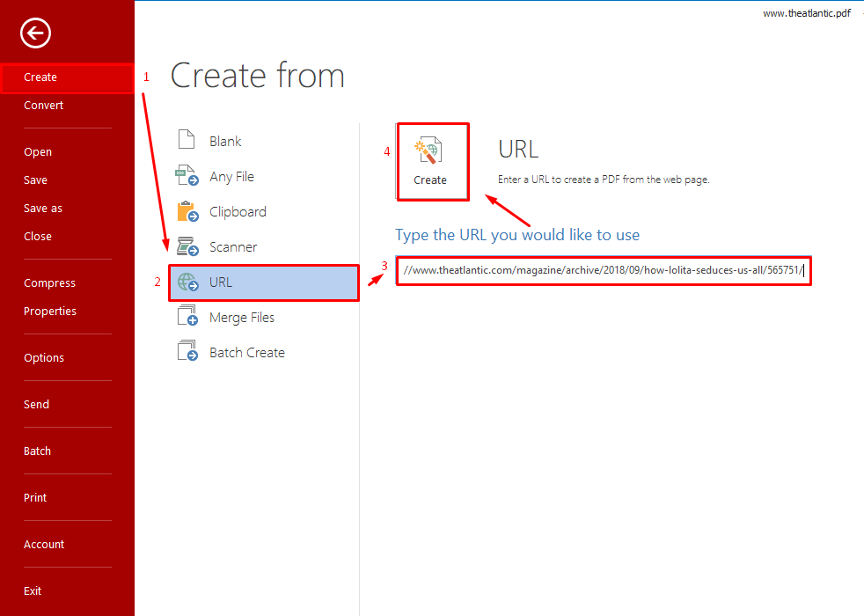Select Send in the sidebar
Image resolution: width=864 pixels, height=616 pixels.
(x=36, y=405)
